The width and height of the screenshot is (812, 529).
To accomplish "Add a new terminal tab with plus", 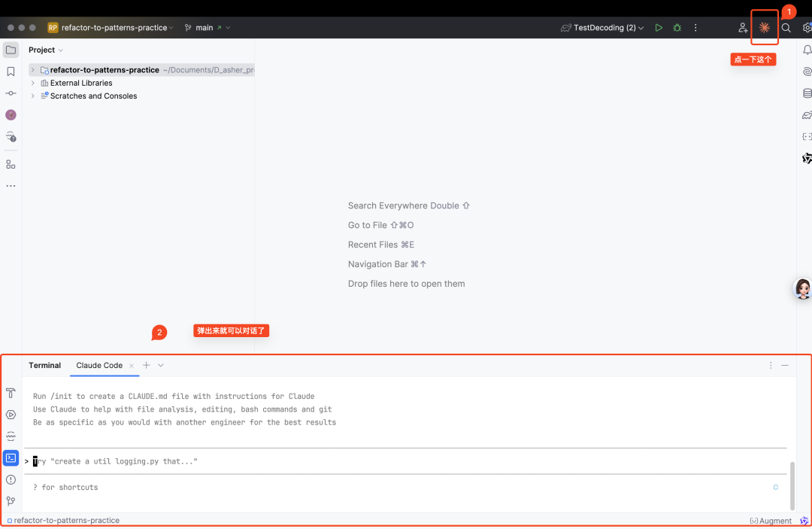I will [x=147, y=366].
